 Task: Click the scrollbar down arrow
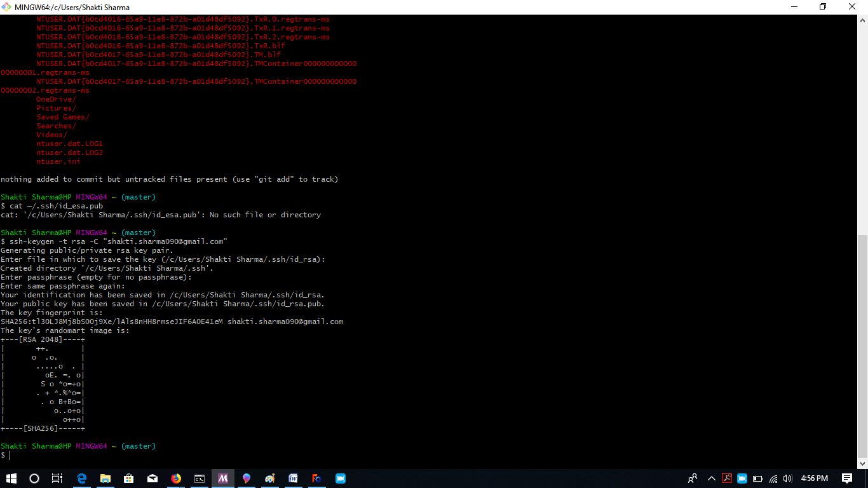click(x=862, y=464)
